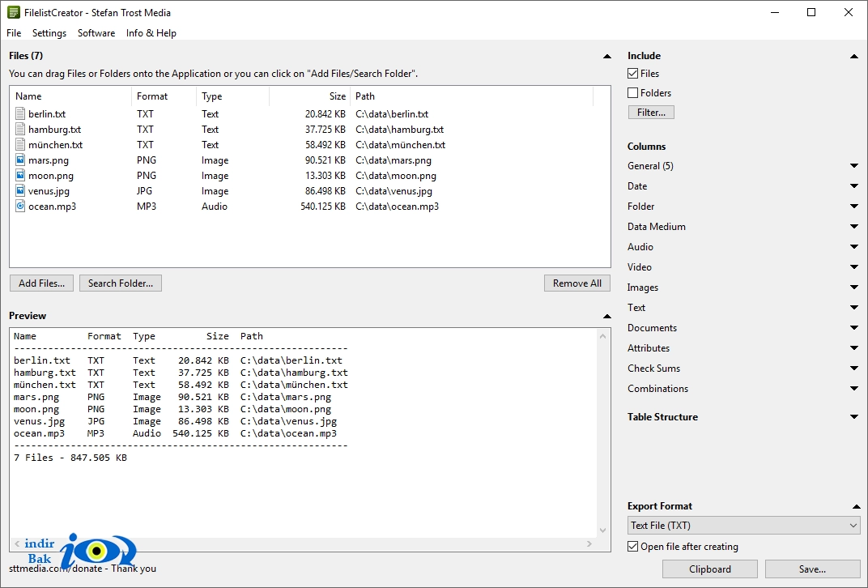Screen dimensions: 868x588
Task: Expand the Images columns group
Action: (853, 287)
